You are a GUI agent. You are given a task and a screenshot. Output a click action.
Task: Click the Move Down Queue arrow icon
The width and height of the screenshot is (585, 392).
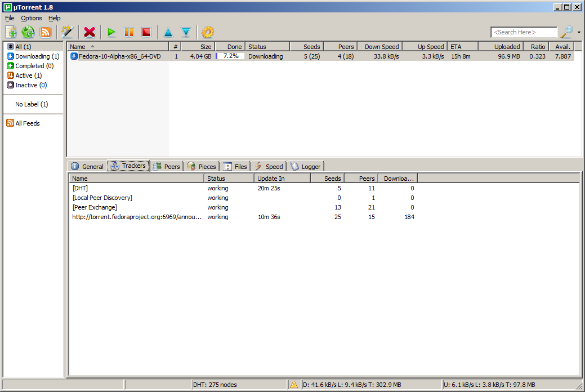point(186,33)
